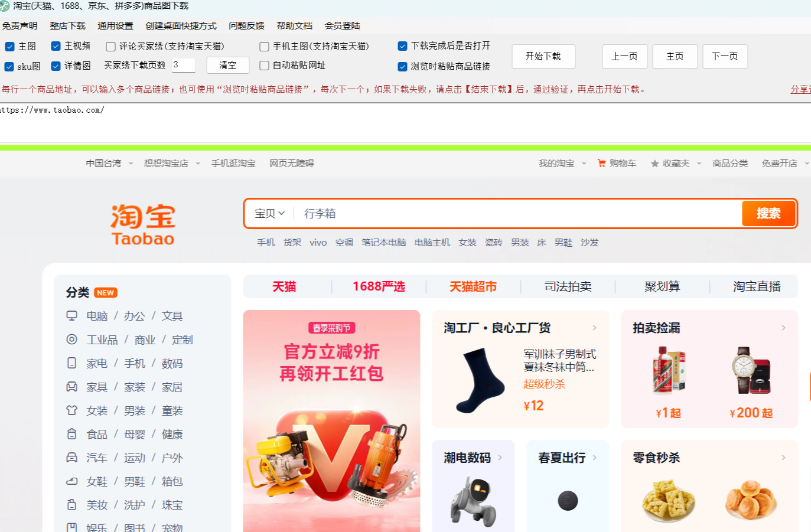
Task: Click the chevron next to 拍卖捡漏
Action: (x=783, y=328)
